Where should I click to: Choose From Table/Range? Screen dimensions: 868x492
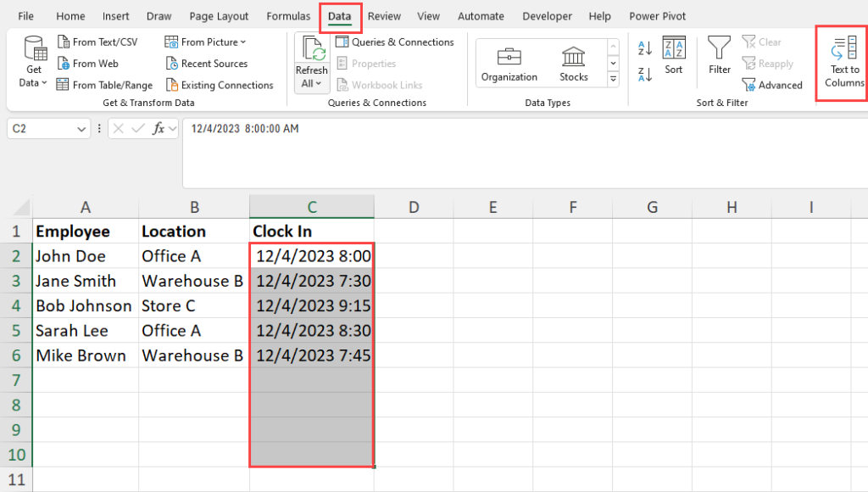[104, 86]
